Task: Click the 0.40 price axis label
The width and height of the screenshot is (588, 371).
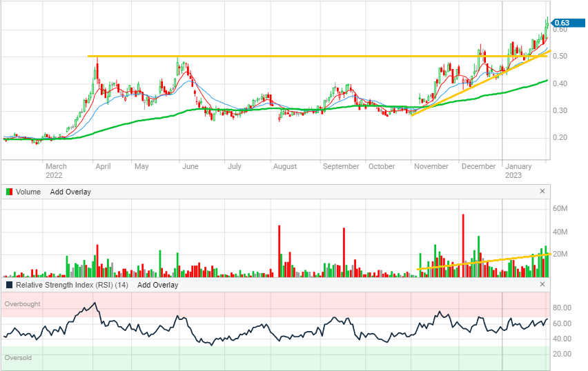Action: coord(559,84)
